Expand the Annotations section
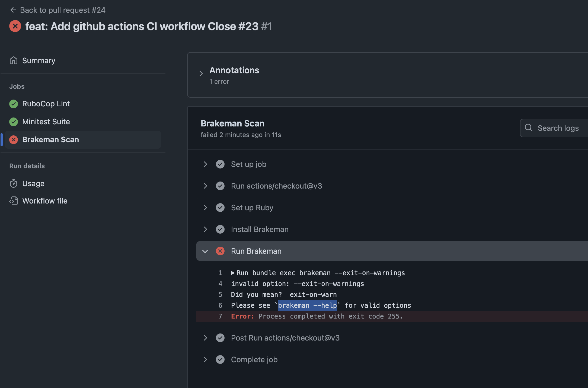This screenshot has height=388, width=588. pyautogui.click(x=201, y=74)
